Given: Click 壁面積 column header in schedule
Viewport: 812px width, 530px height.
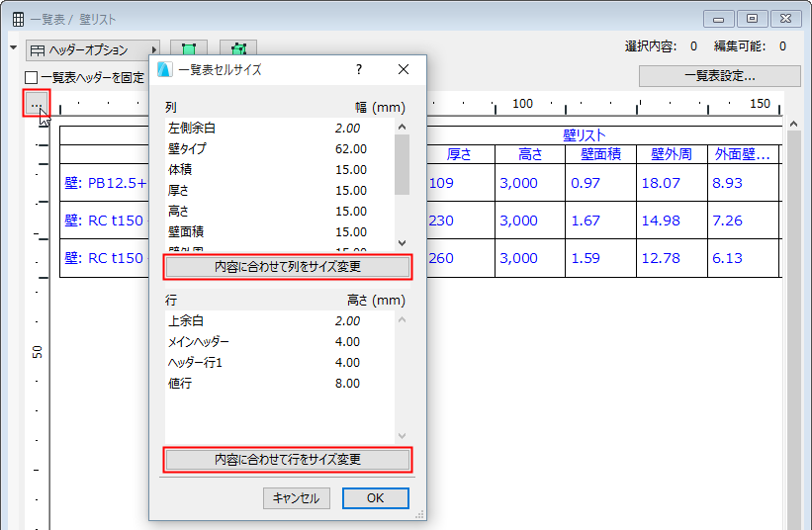Looking at the screenshot, I should [600, 154].
